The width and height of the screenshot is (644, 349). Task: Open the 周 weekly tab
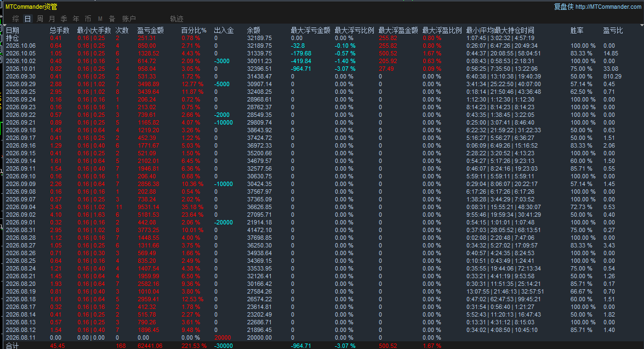(x=40, y=19)
